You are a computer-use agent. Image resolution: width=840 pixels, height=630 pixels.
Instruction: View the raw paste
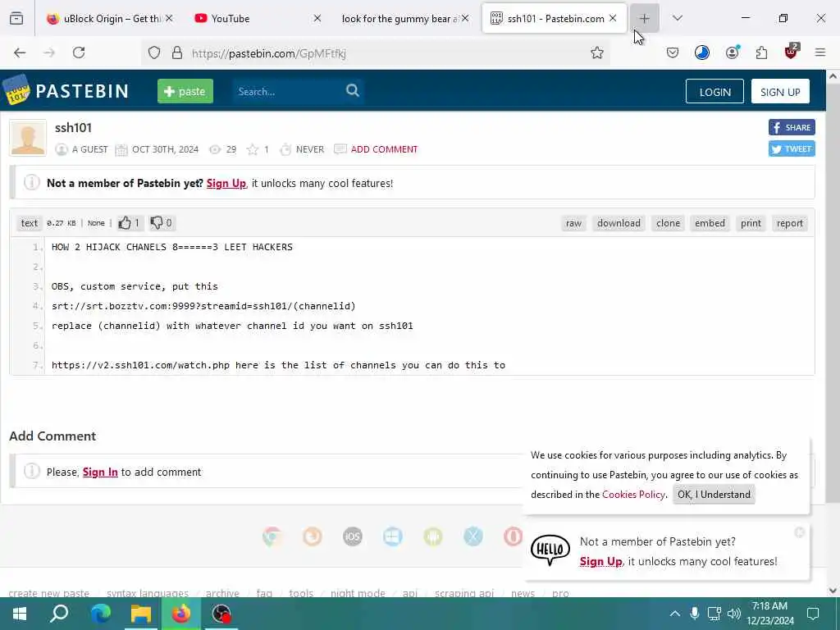click(x=573, y=223)
